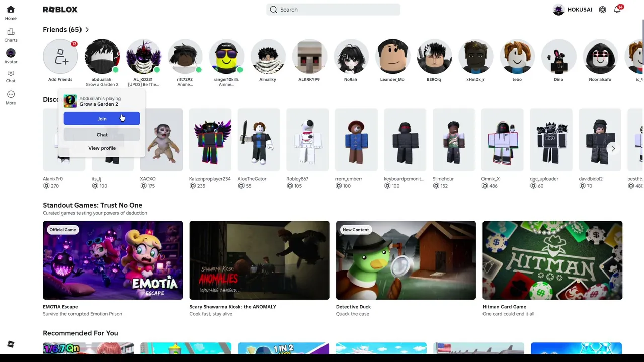Click the "Detective Duck" title link
Viewport: 644px width, 362px height.
pos(353,307)
